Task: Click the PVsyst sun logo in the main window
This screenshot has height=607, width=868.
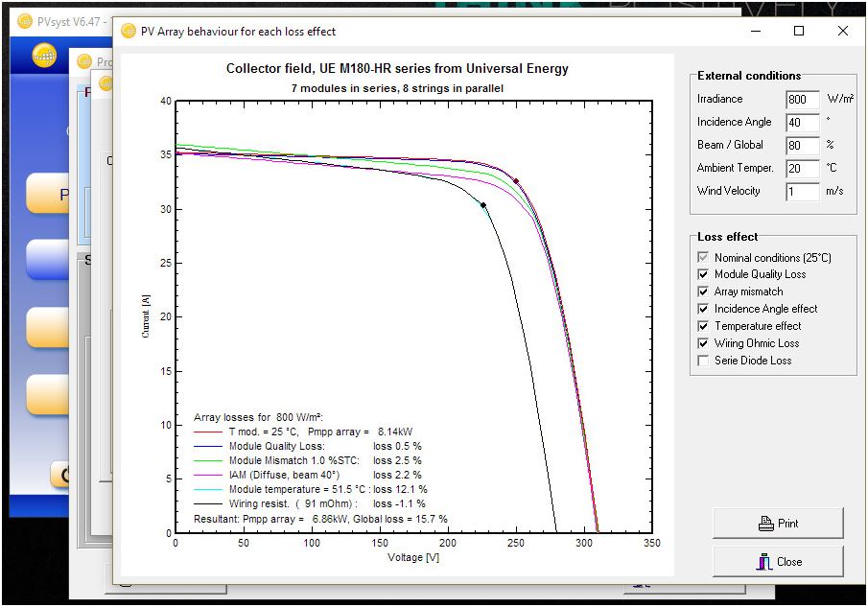Action: click(x=44, y=56)
